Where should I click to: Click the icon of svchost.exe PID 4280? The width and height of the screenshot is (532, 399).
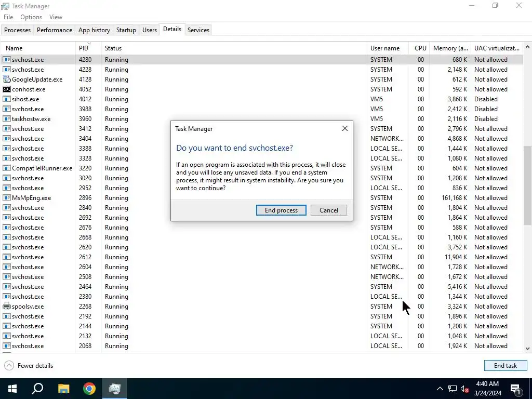[6, 60]
